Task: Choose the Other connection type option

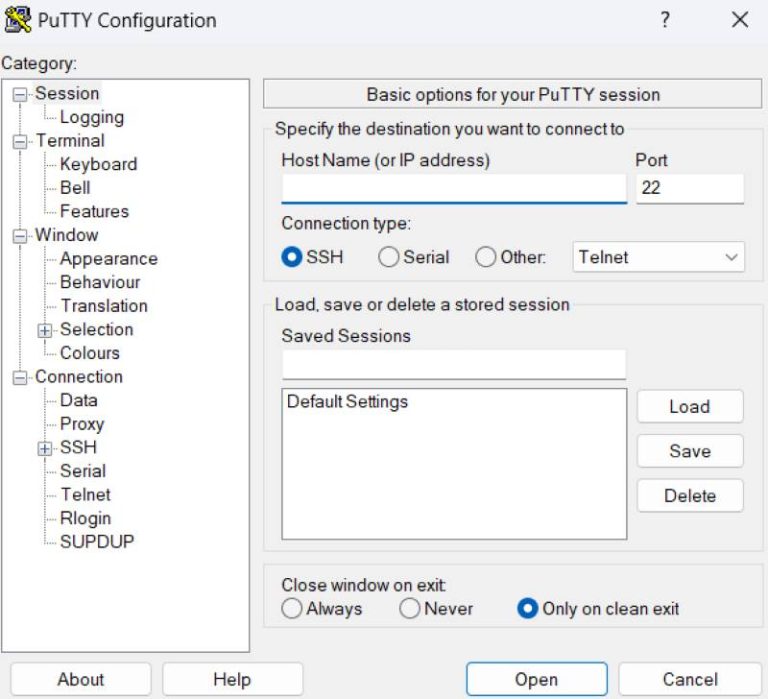Action: (486, 257)
